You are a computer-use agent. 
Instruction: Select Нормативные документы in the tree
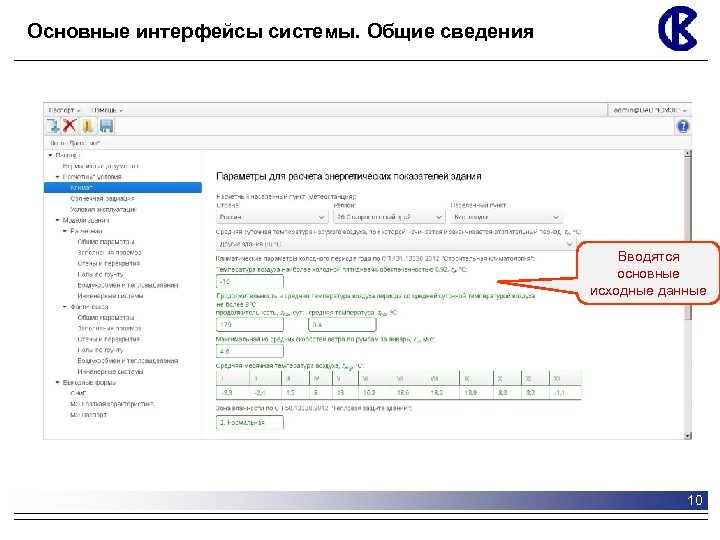click(101, 166)
